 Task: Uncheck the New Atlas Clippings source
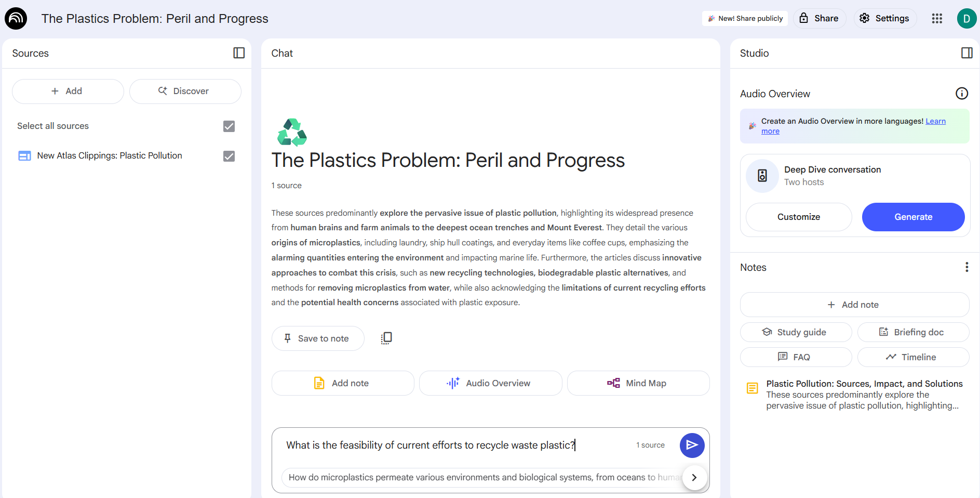(229, 156)
